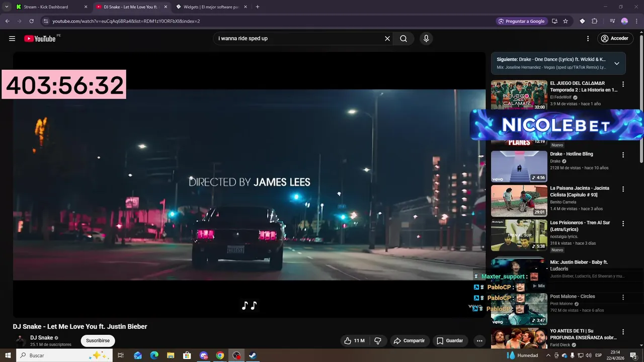Viewport: 644px width, 362px height.
Task: Open the notification center icon
Action: [633, 355]
